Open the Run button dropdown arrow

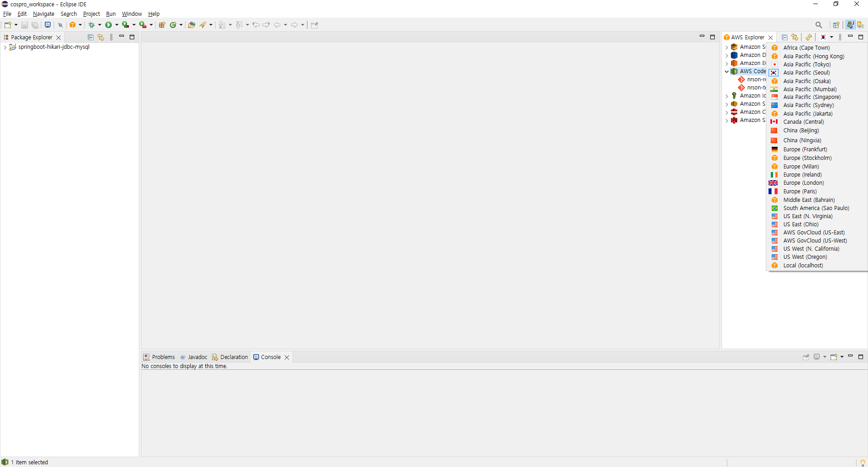(117, 25)
